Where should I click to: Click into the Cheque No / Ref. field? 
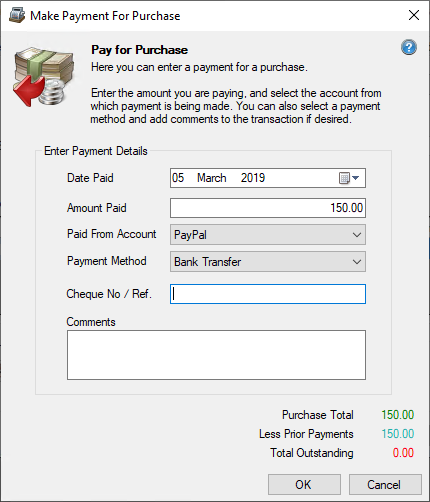(268, 294)
